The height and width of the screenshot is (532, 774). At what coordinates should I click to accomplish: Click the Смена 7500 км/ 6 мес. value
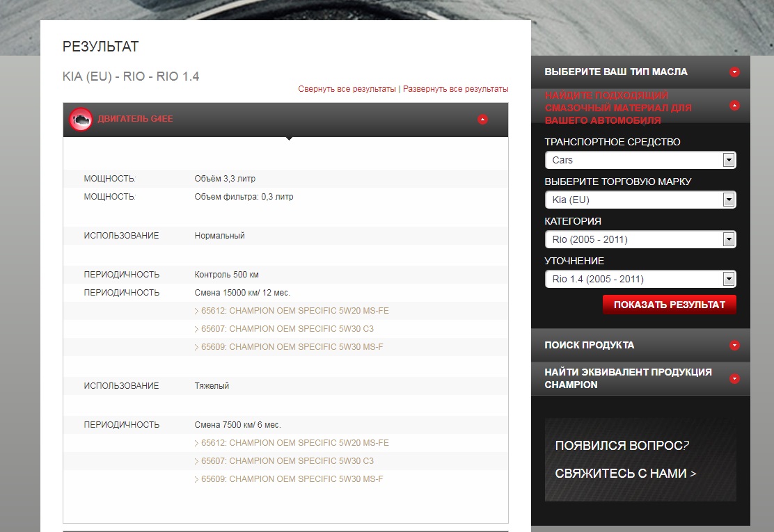[x=237, y=425]
